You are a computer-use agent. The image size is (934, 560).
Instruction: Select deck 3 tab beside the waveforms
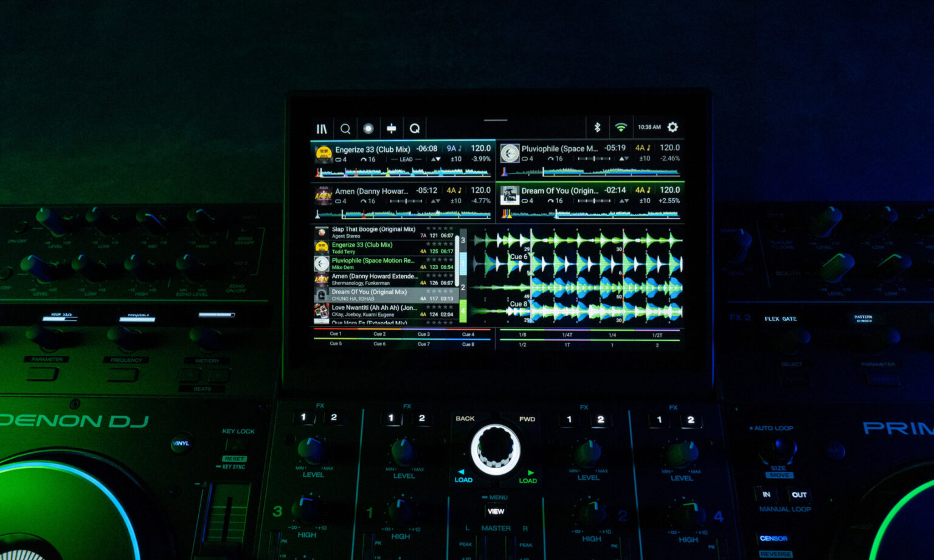point(463,240)
